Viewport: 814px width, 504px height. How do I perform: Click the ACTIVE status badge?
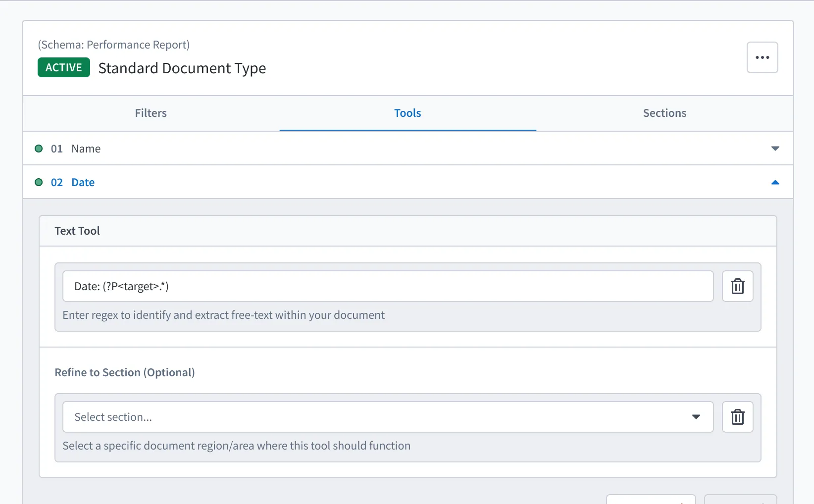coord(64,67)
